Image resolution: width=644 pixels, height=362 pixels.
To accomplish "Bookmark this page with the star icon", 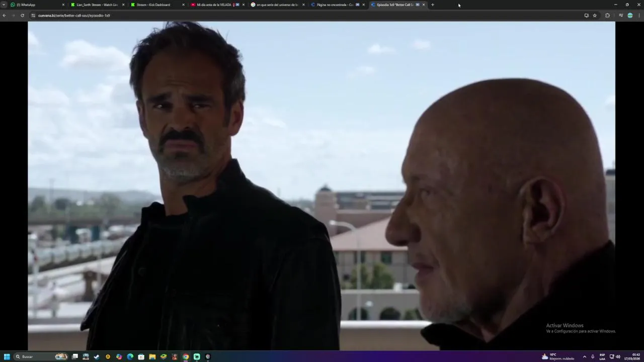I will tap(595, 16).
